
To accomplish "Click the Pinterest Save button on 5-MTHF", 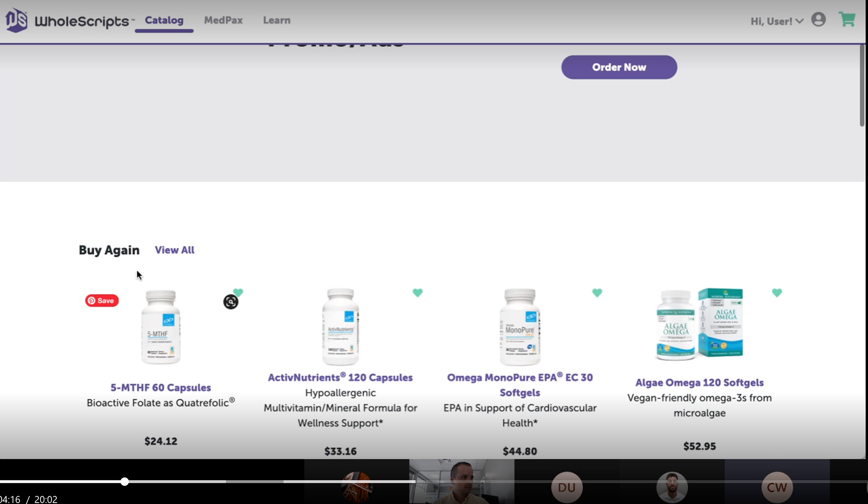I will coord(102,300).
